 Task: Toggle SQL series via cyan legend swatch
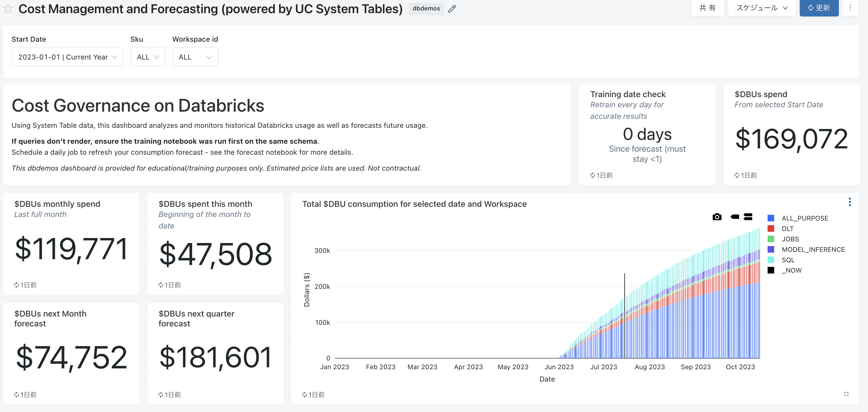(x=771, y=260)
